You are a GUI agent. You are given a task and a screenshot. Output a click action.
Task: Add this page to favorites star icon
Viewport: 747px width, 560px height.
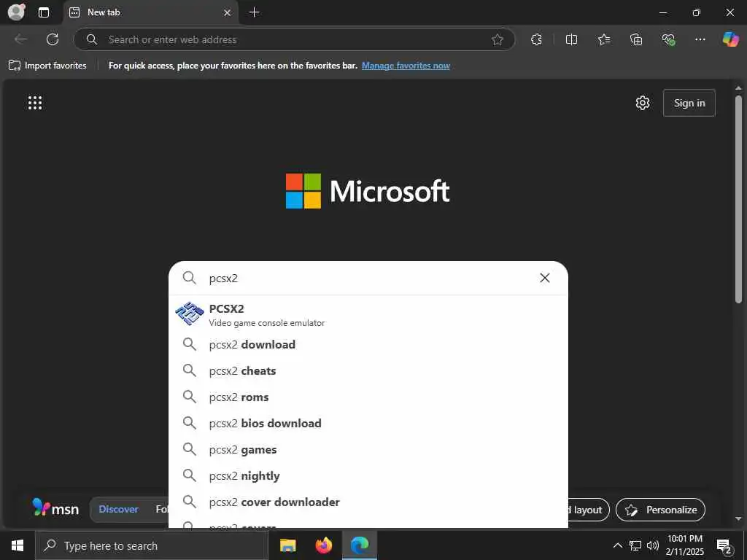(498, 39)
